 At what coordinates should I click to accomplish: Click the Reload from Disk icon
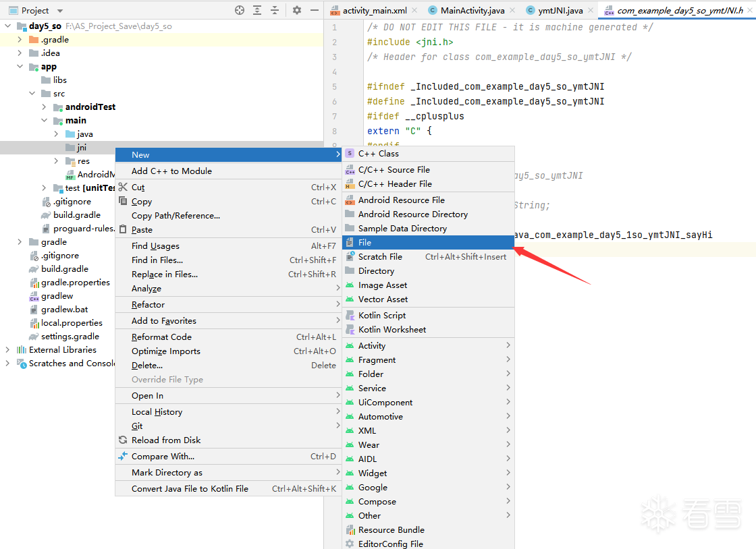[123, 440]
